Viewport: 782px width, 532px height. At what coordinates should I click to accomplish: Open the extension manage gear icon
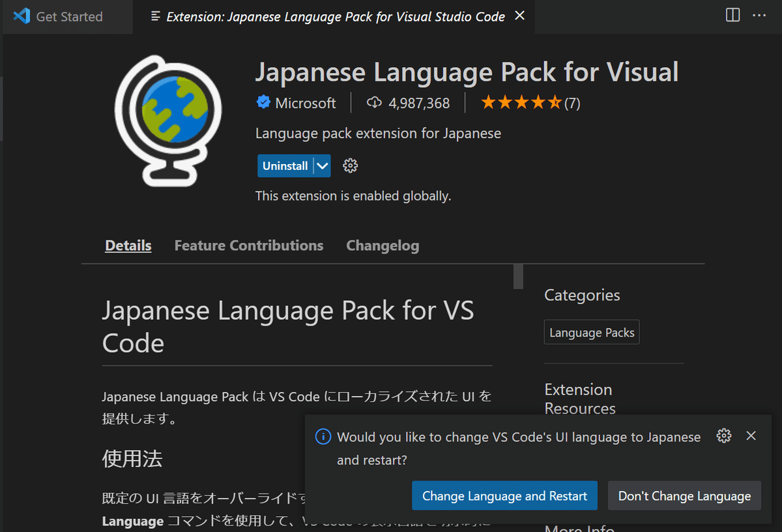click(351, 166)
